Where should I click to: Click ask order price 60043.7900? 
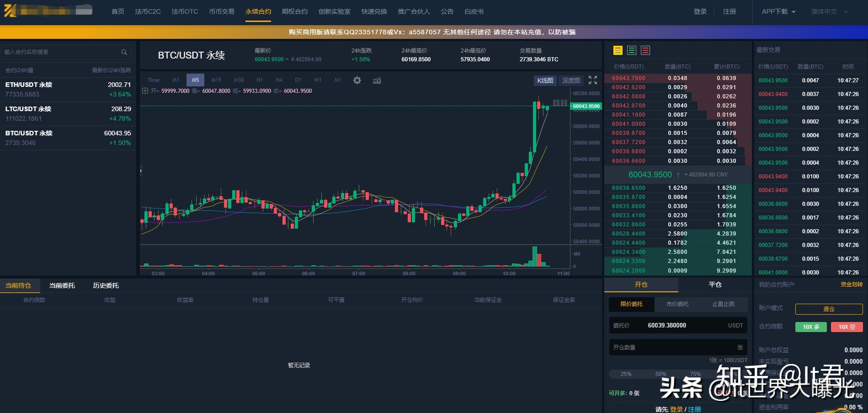point(628,78)
